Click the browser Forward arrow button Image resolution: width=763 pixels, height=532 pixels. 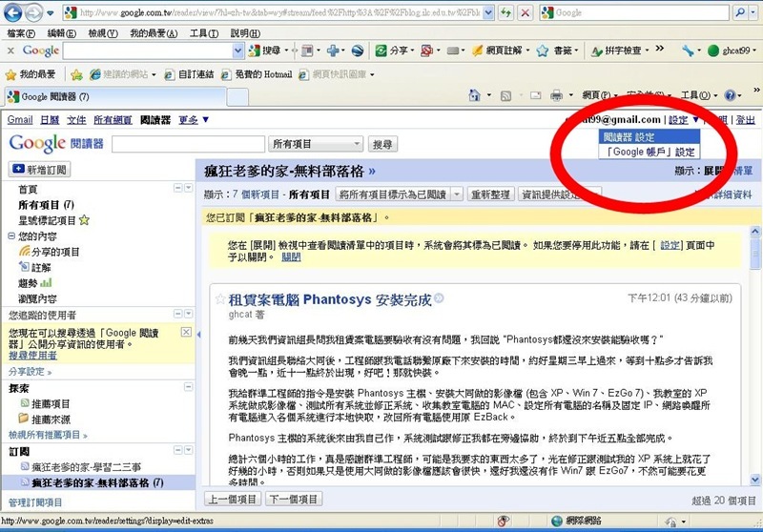[33, 13]
